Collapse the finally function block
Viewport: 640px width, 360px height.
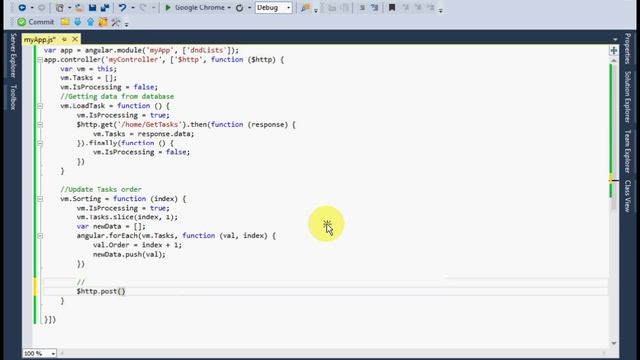click(x=40, y=143)
